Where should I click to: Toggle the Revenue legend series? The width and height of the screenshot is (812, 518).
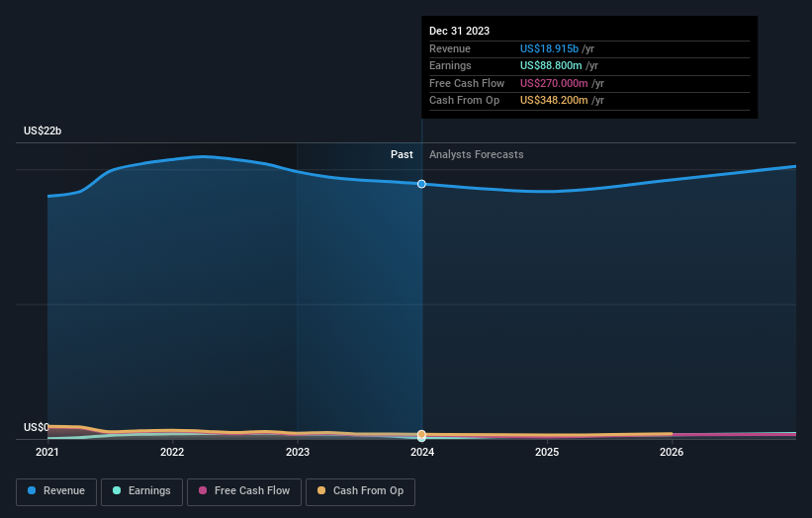click(56, 491)
